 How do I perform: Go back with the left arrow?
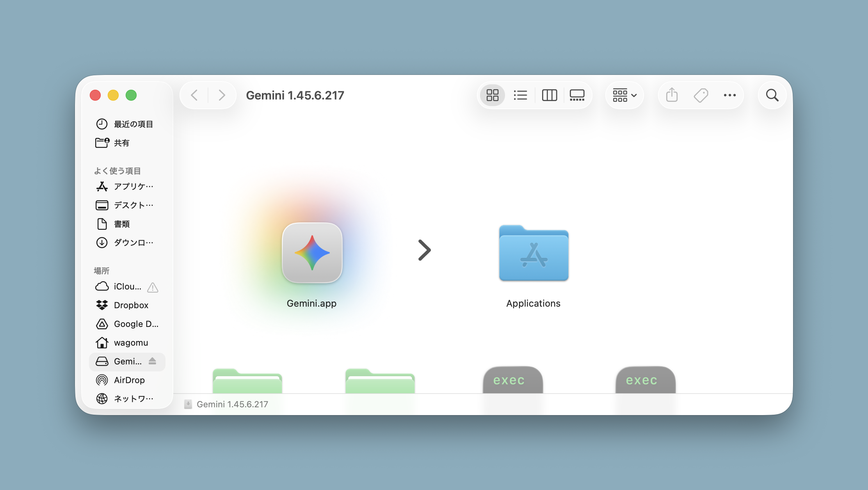[194, 95]
